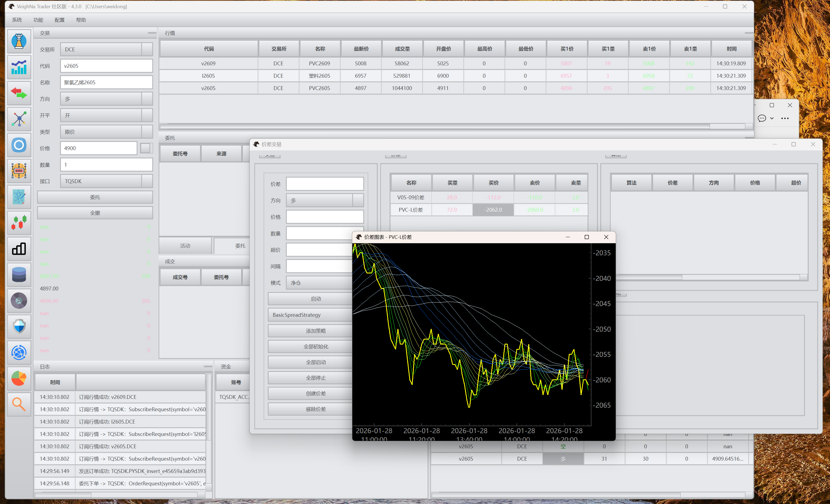Launch the candlestick chart module icon
The image size is (830, 504).
click(x=19, y=223)
